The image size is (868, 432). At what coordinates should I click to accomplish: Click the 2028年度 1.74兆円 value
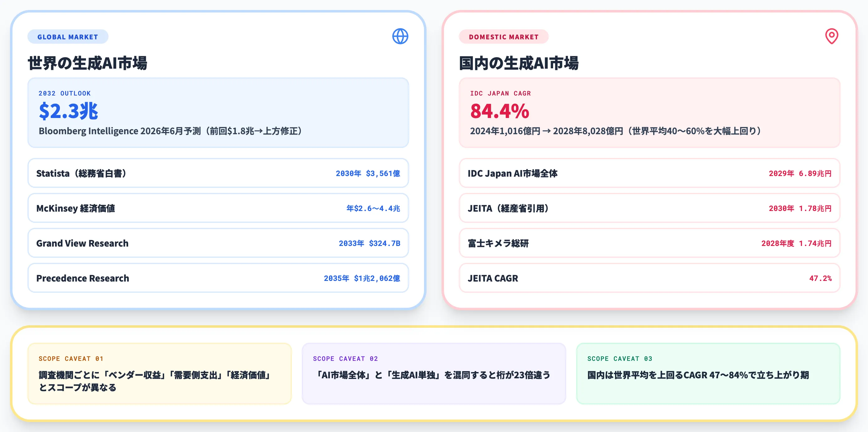796,243
